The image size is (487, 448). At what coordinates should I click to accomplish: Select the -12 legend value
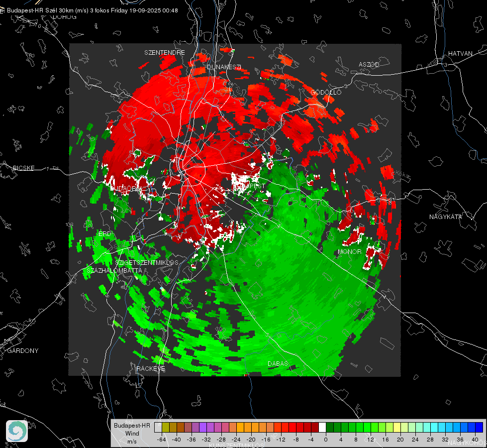pyautogui.click(x=281, y=440)
